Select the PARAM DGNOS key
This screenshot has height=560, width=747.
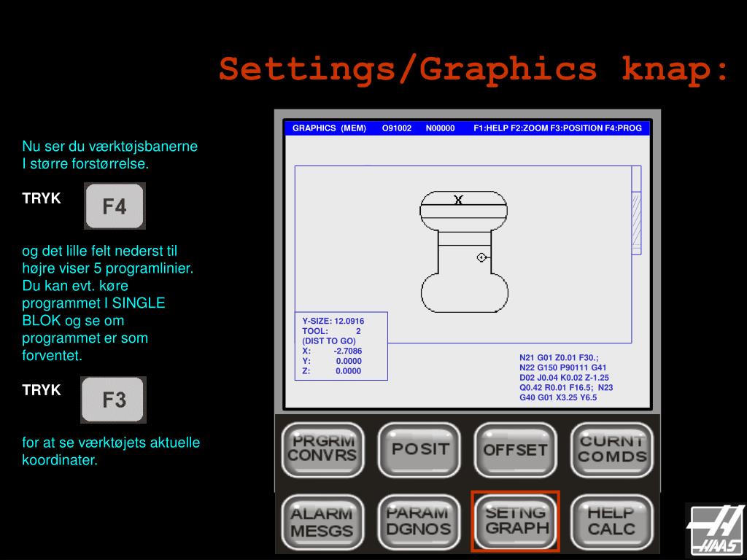(x=419, y=522)
